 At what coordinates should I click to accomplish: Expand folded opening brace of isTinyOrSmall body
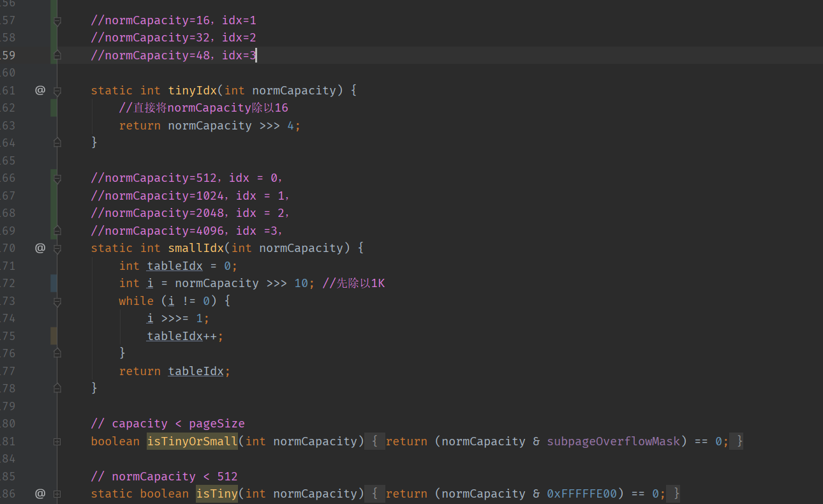(x=375, y=441)
